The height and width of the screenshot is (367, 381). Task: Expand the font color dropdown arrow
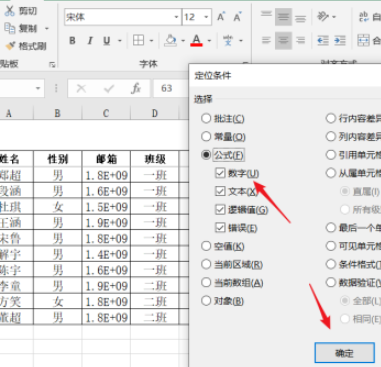[x=209, y=41]
